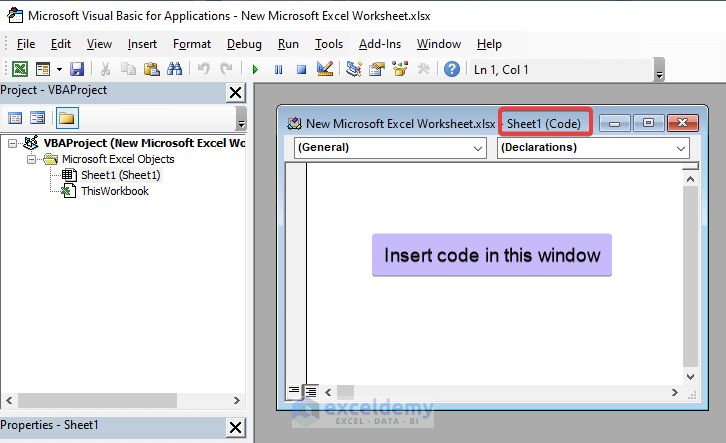Open Find with the binoculars icon

click(175, 69)
